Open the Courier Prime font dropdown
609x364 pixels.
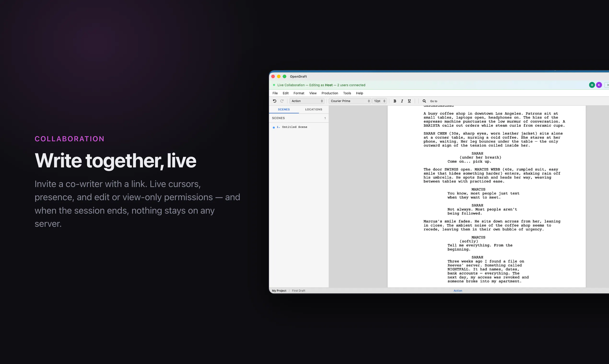point(350,101)
